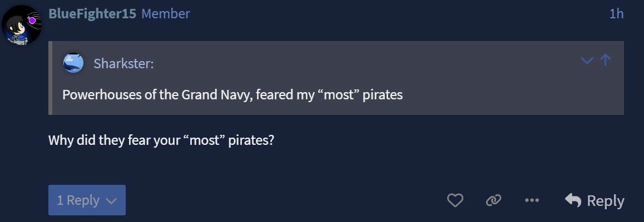Click the post text "Why did they fear"
Screen dimensions: 644x222
(104, 140)
